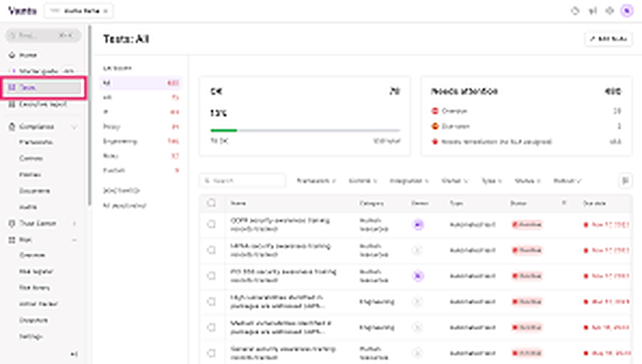Click owner avatar in HIPAA security awareness row

pyautogui.click(x=417, y=250)
